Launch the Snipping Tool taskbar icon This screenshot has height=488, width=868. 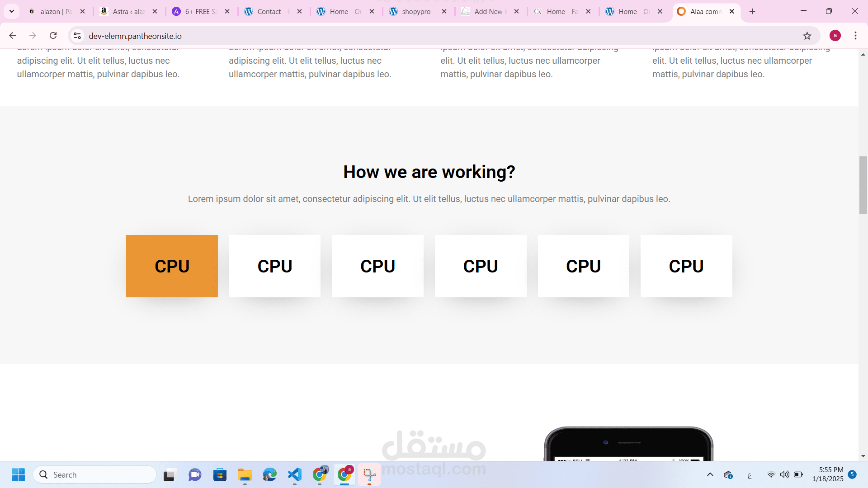click(x=369, y=475)
